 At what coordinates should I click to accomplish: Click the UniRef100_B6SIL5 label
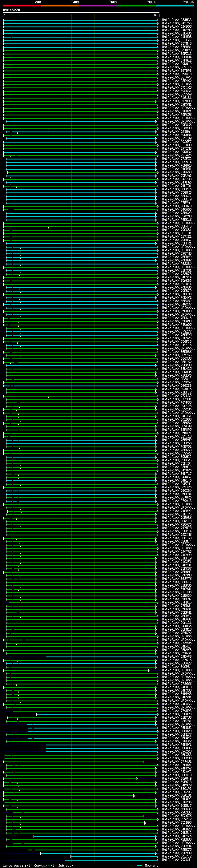tap(177, 67)
